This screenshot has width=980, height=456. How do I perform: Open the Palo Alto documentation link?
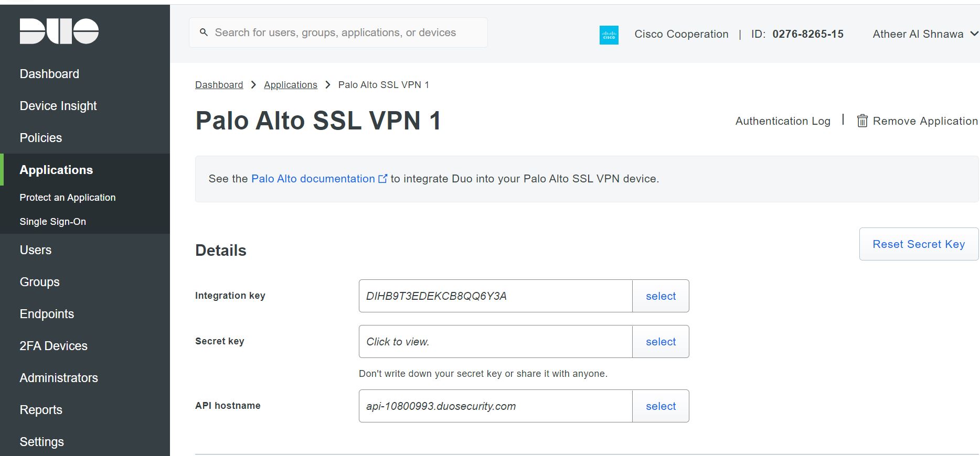[x=313, y=179]
